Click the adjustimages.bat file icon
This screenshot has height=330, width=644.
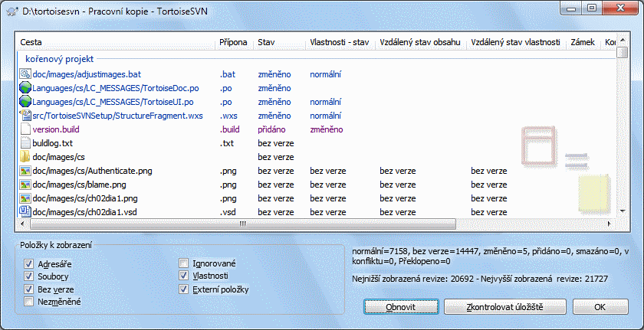click(x=25, y=74)
